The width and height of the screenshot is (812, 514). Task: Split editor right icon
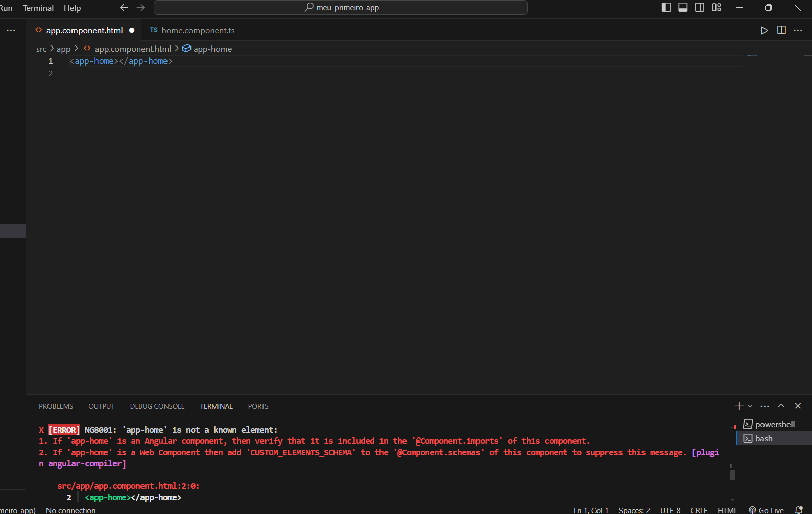point(781,30)
